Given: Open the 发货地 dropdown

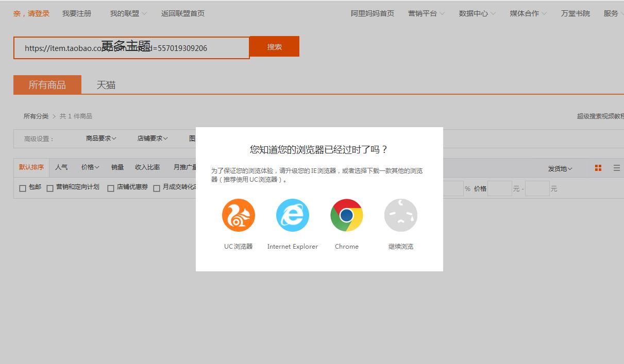Looking at the screenshot, I should pyautogui.click(x=560, y=169).
